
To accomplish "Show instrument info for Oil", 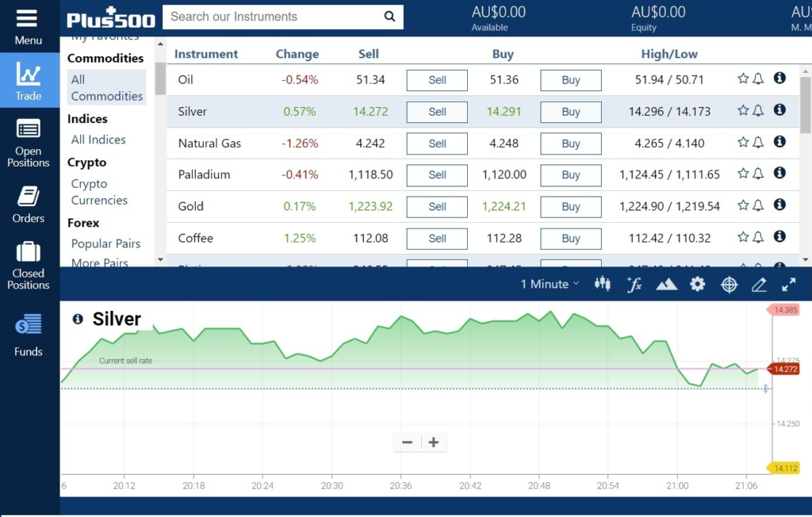I will 779,78.
